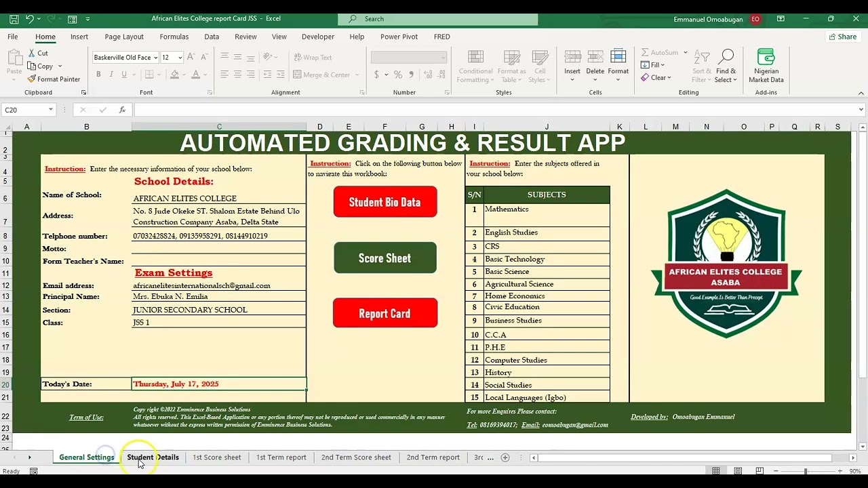Click the Copy icon
This screenshot has height=488, width=868.
[31, 66]
